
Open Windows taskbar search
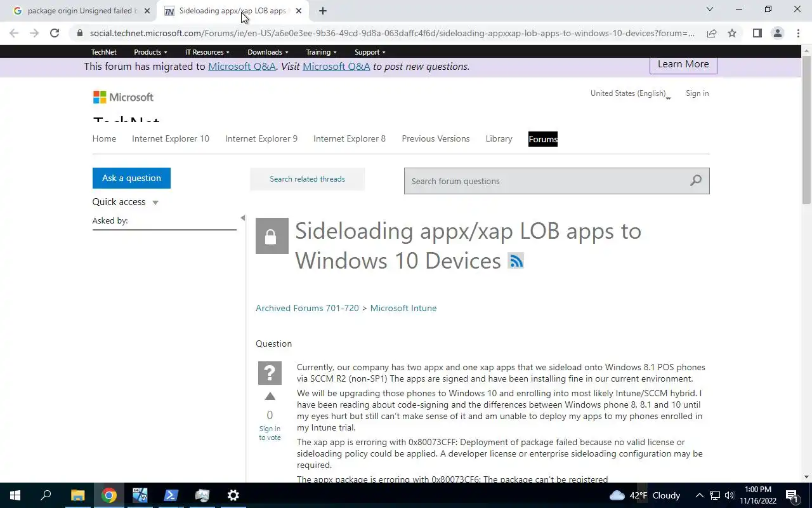pos(46,495)
